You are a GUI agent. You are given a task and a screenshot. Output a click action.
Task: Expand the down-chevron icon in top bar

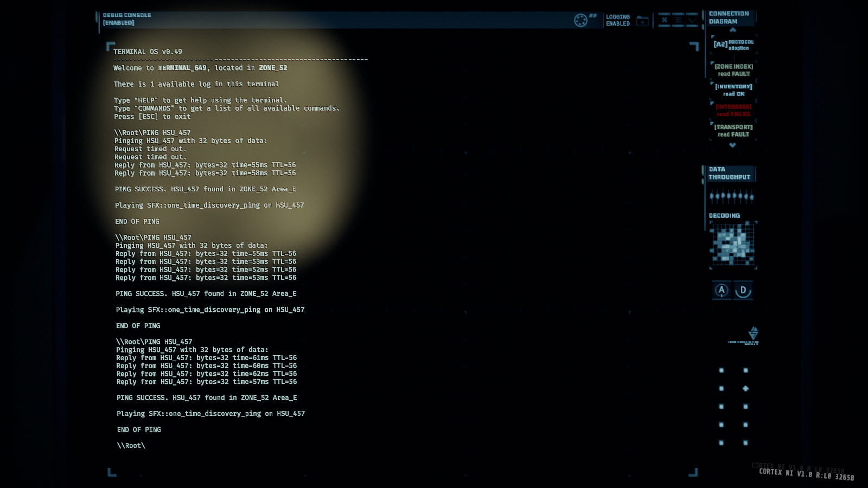[x=692, y=20]
